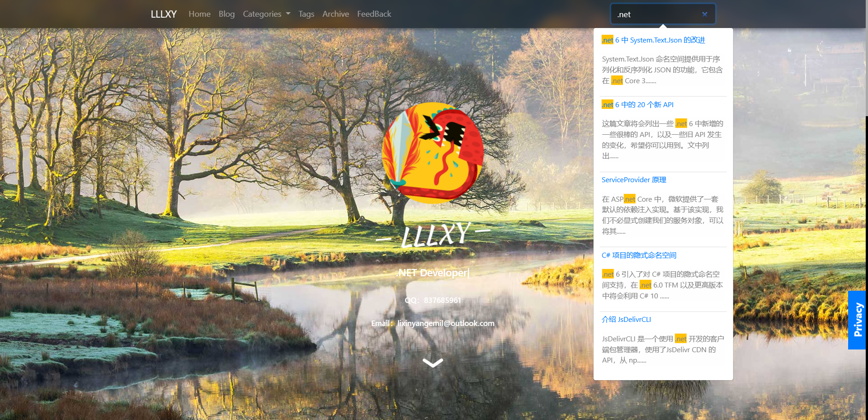Open the Categories dropdown menu
This screenshot has width=868, height=420.
(267, 14)
